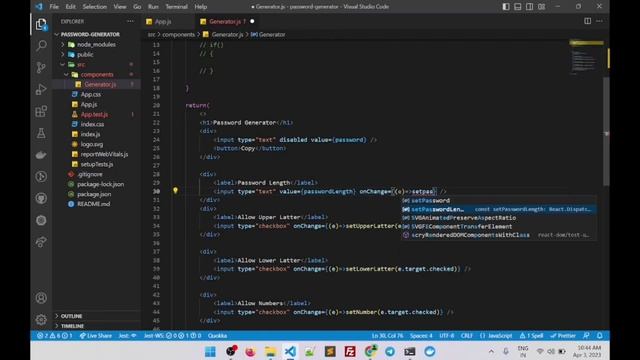Open README.md in the explorer

[x=93, y=204]
